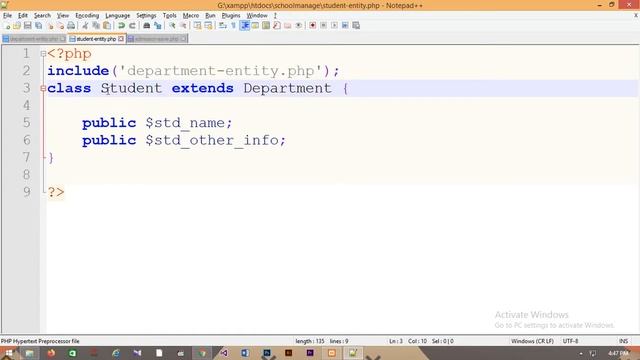640x360 pixels.
Task: Open Photoshop from the taskbar
Action: (267, 353)
